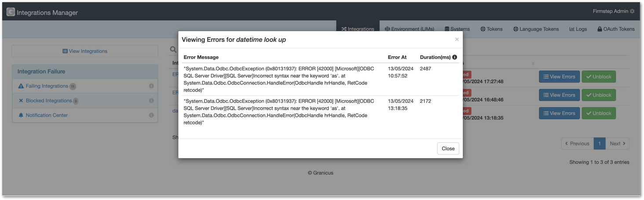Click the search magnifier icon
Viewport: 644px width, 200px height.
pos(173,50)
